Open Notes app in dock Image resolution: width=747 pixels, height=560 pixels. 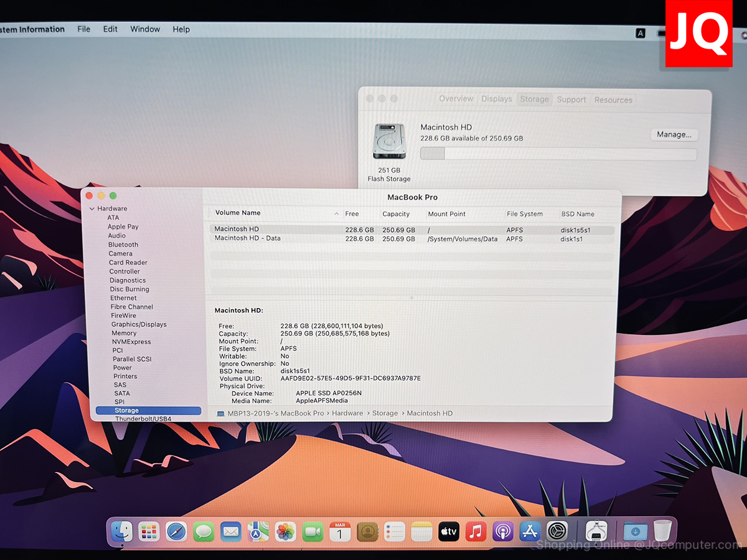tap(421, 531)
